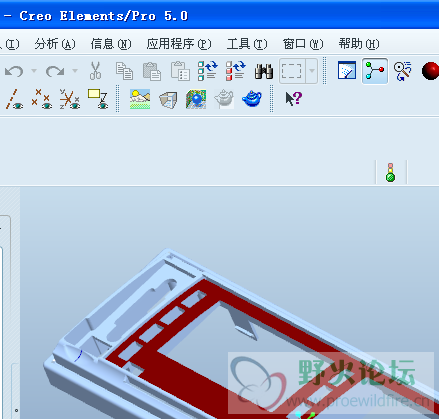Screen dimensions: 439x419
Task: Click the red sphere appearance icon
Action: tap(430, 71)
